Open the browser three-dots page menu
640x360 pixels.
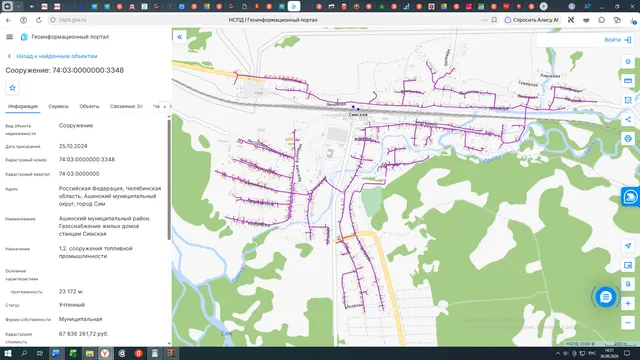(x=484, y=20)
